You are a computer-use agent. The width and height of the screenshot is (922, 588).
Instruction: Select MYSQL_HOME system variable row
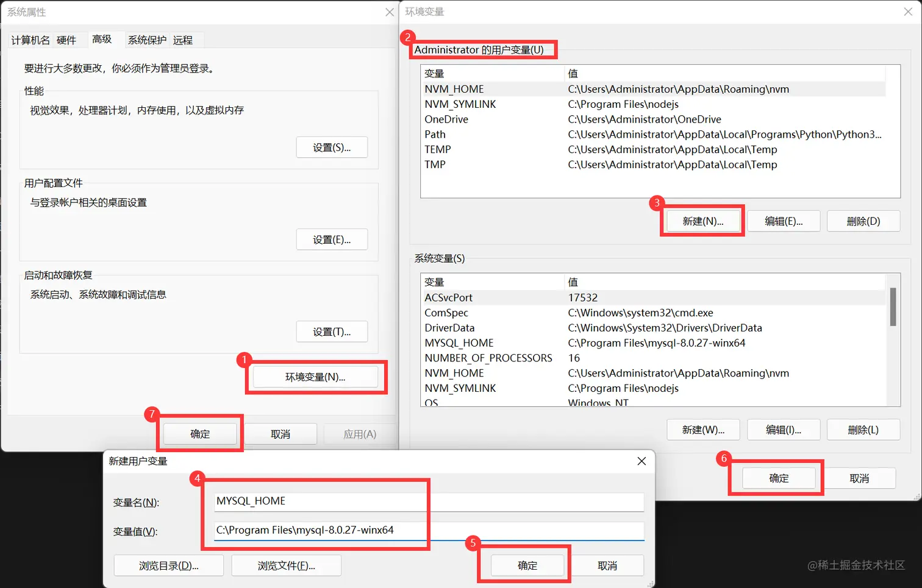(x=653, y=343)
